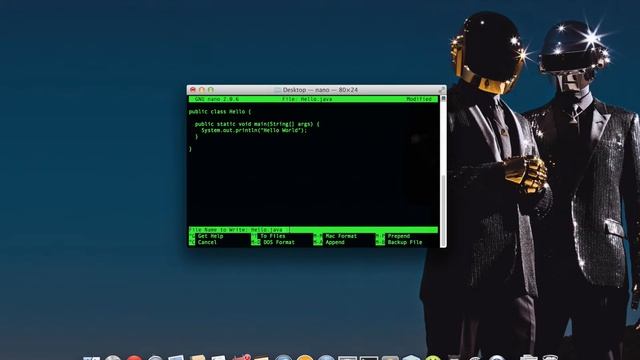The width and height of the screenshot is (640, 360).
Task: Click the 'Backup File' shortcut label
Action: tap(405, 242)
